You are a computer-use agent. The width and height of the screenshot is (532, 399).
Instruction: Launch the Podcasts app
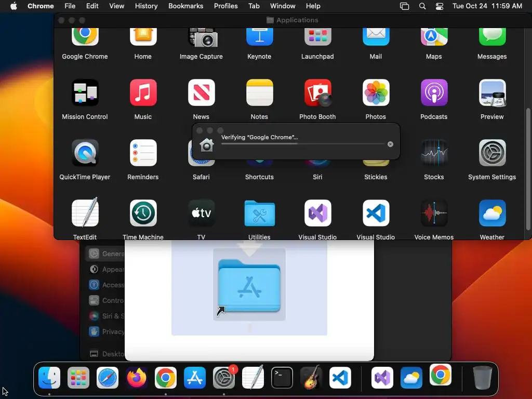click(x=434, y=92)
